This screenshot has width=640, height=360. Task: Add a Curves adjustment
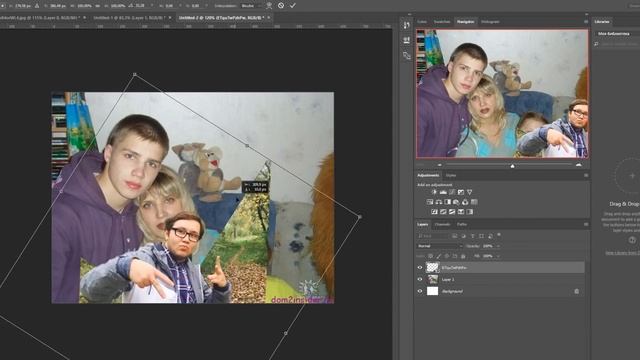[452, 192]
